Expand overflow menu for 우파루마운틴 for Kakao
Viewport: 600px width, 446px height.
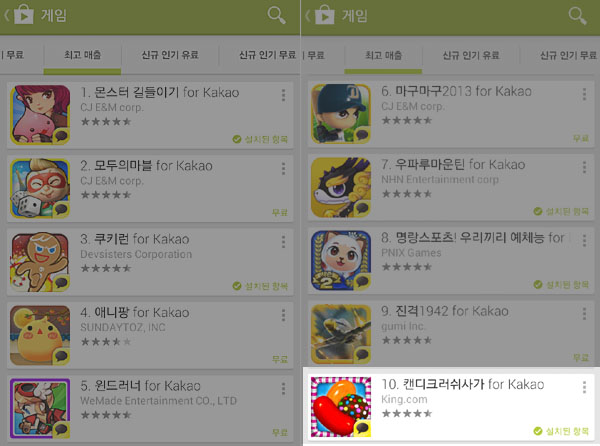point(584,167)
